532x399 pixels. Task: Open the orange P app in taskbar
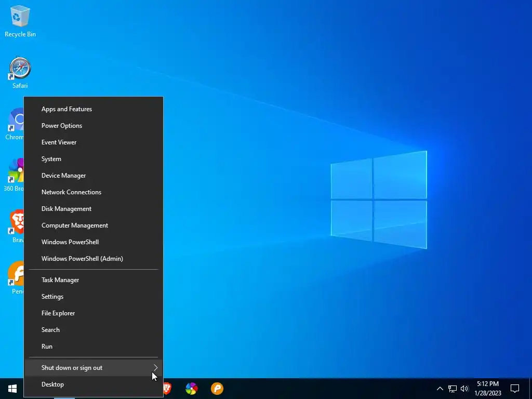pyautogui.click(x=217, y=389)
